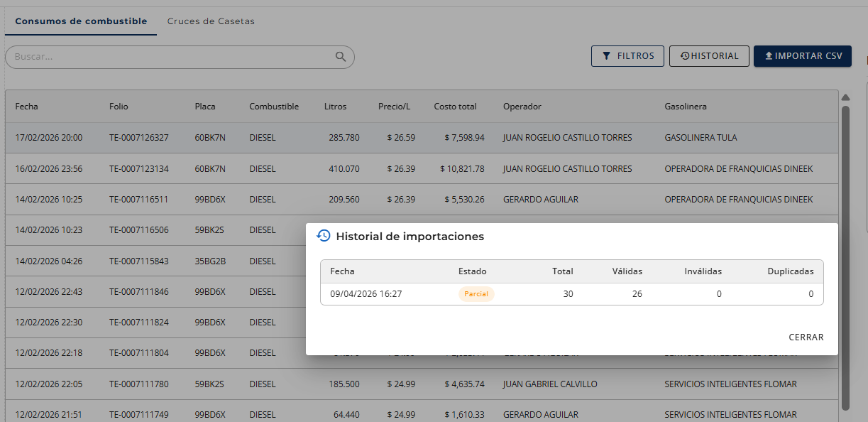This screenshot has width=868, height=422.
Task: Click the search magnifier icon
Action: [341, 57]
